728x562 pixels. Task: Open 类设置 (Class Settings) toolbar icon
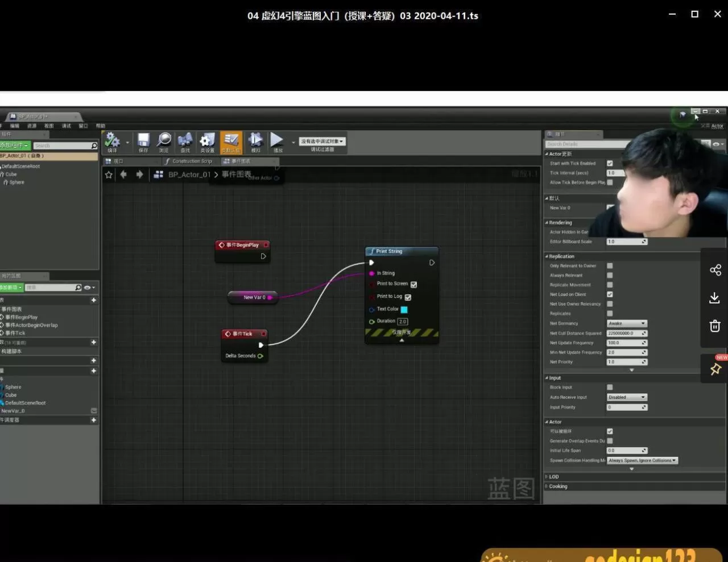(x=207, y=141)
